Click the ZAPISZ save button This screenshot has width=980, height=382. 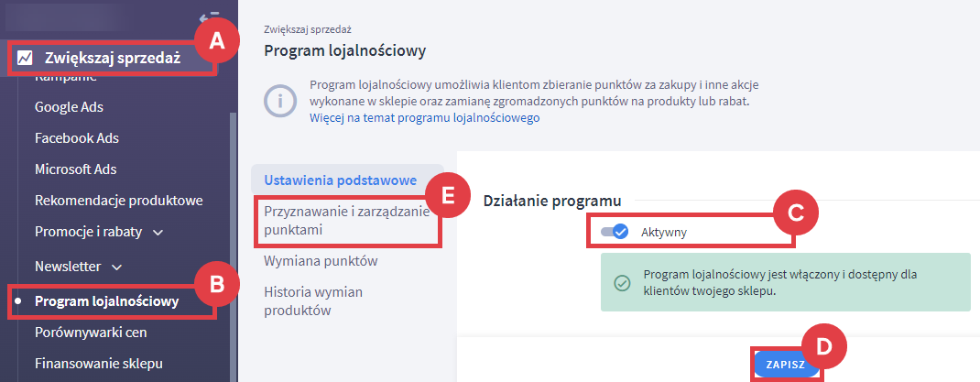pos(786,364)
